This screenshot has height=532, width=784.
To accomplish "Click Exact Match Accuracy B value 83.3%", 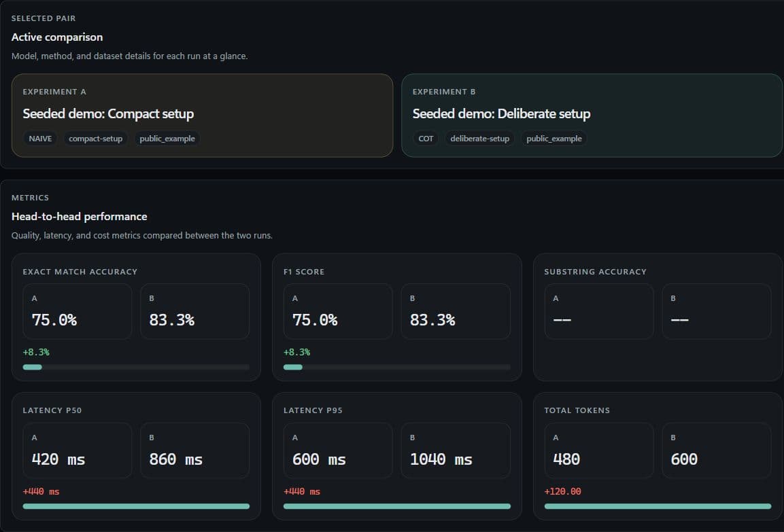I will click(171, 320).
